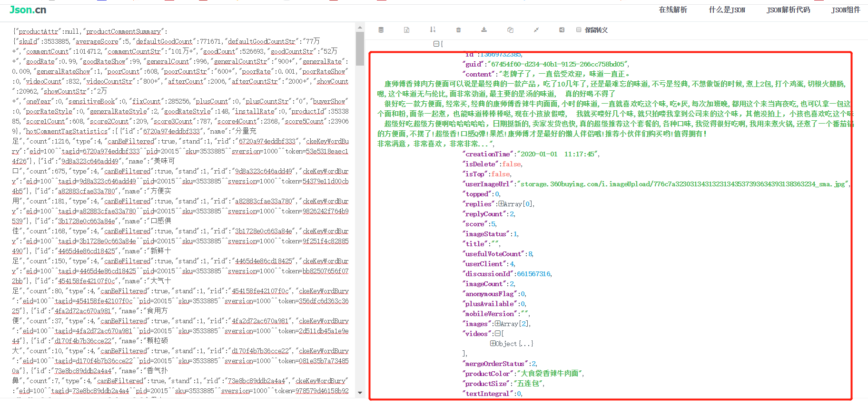Image resolution: width=868 pixels, height=405 pixels.
Task: Click the copy JSON icon
Action: [510, 30]
